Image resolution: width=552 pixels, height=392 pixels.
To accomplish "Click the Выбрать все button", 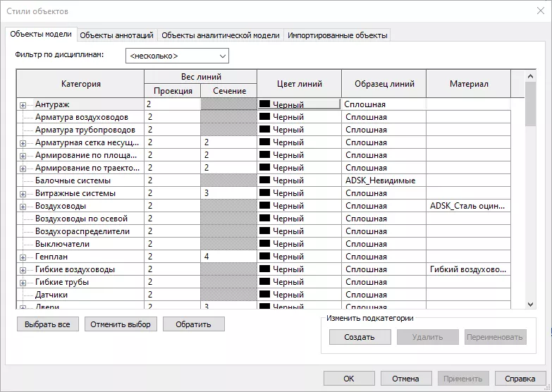I will click(x=47, y=324).
